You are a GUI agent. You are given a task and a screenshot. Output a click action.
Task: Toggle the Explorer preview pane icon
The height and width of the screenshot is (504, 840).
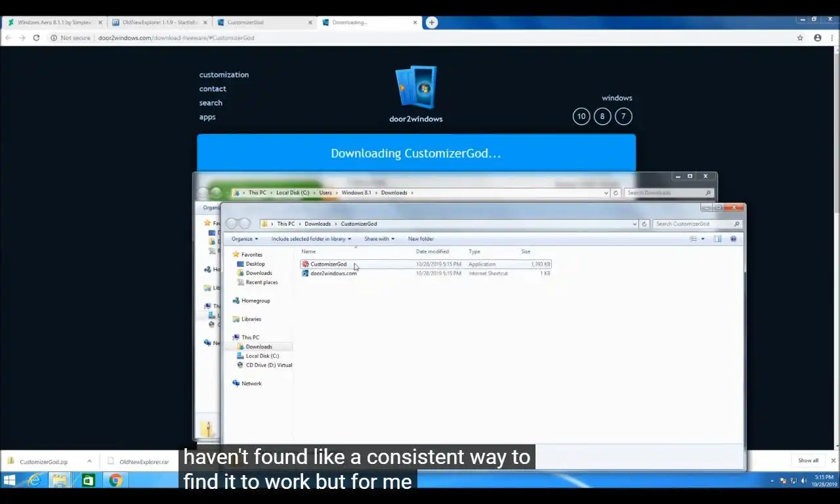tap(717, 239)
